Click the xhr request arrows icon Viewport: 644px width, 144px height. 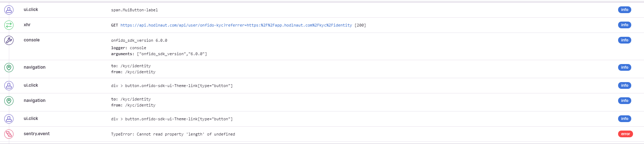(9, 25)
